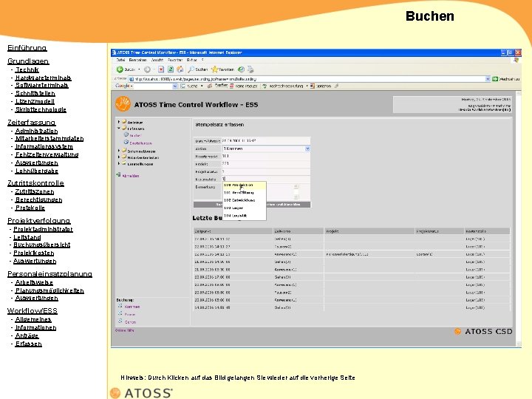Select 102 Entwicklung from the Kostenstelle list
532x399 pixels.
pyautogui.click(x=245, y=200)
